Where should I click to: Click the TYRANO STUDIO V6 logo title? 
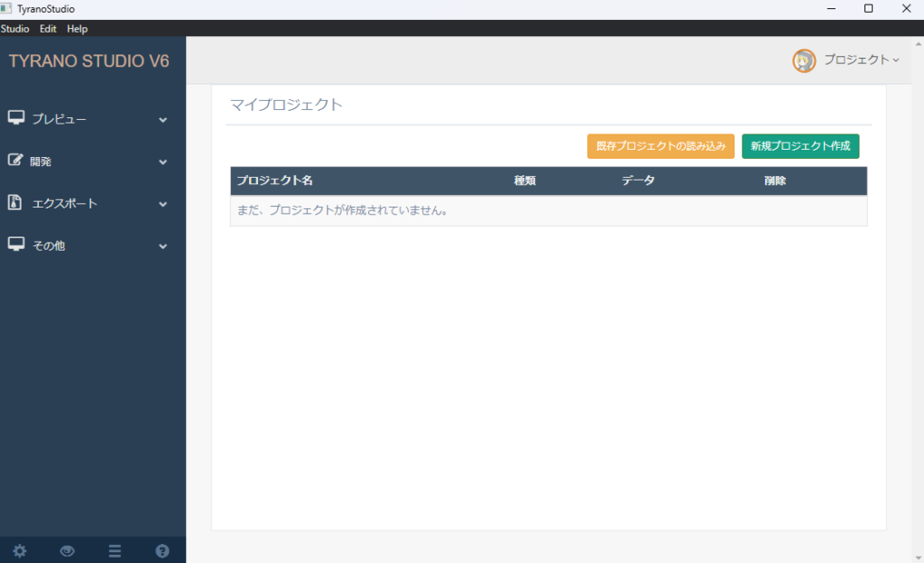(x=89, y=61)
